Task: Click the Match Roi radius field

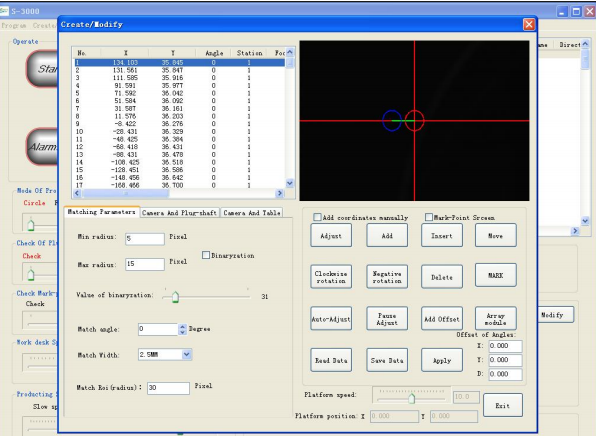Action: point(168,388)
